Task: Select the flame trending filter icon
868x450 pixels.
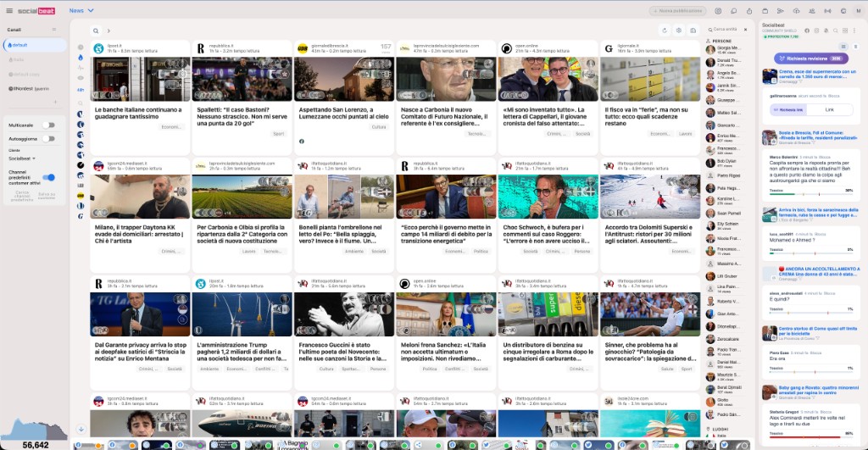Action: [x=81, y=58]
